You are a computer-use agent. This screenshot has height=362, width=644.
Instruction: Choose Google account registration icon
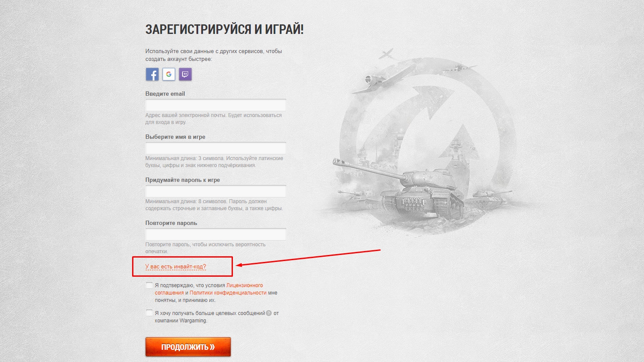169,74
